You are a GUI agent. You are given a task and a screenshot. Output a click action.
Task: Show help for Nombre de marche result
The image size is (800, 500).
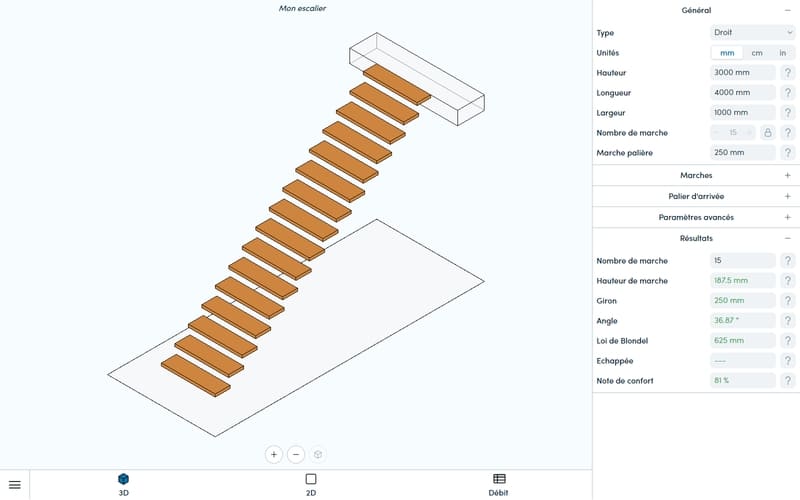pos(788,261)
